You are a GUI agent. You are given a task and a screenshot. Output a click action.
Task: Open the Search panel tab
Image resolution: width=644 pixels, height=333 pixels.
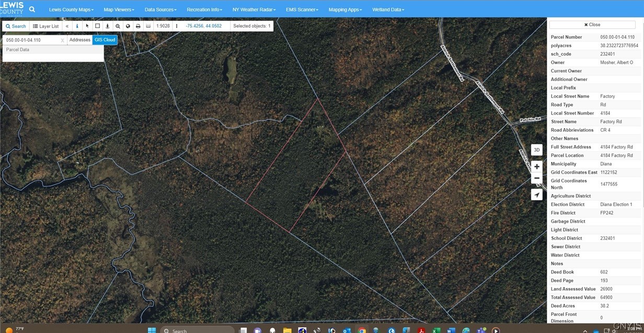point(16,26)
